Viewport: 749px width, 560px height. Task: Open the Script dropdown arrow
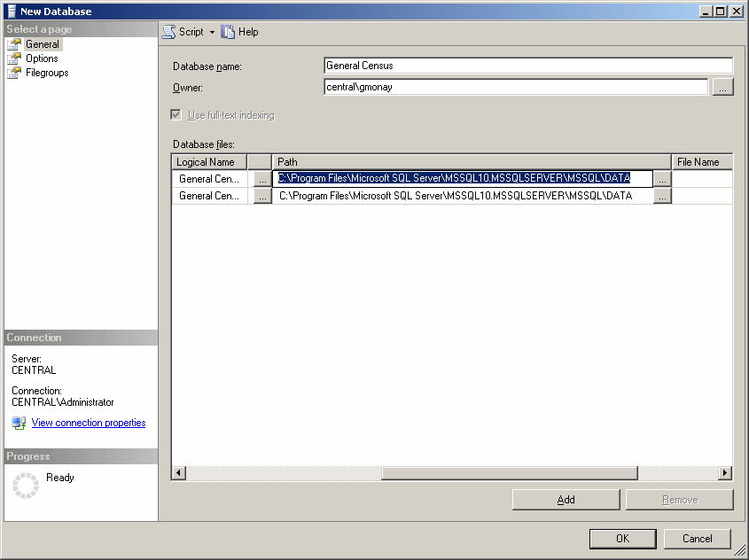click(212, 33)
